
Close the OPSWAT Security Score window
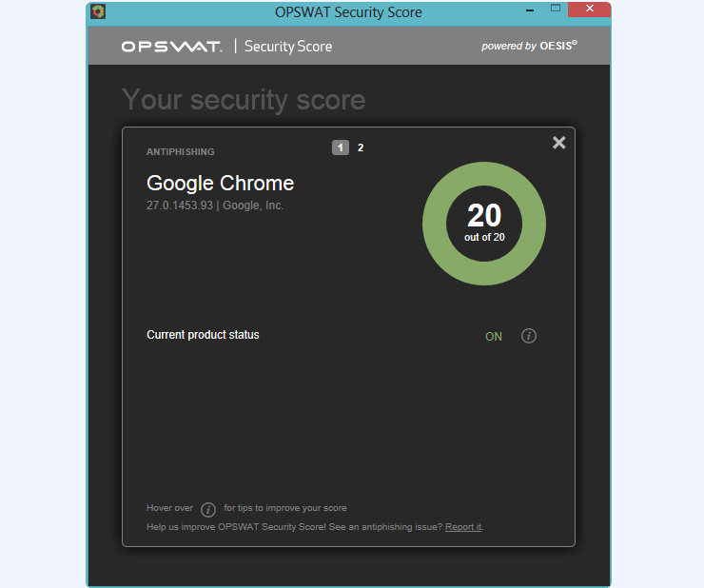[x=589, y=9]
